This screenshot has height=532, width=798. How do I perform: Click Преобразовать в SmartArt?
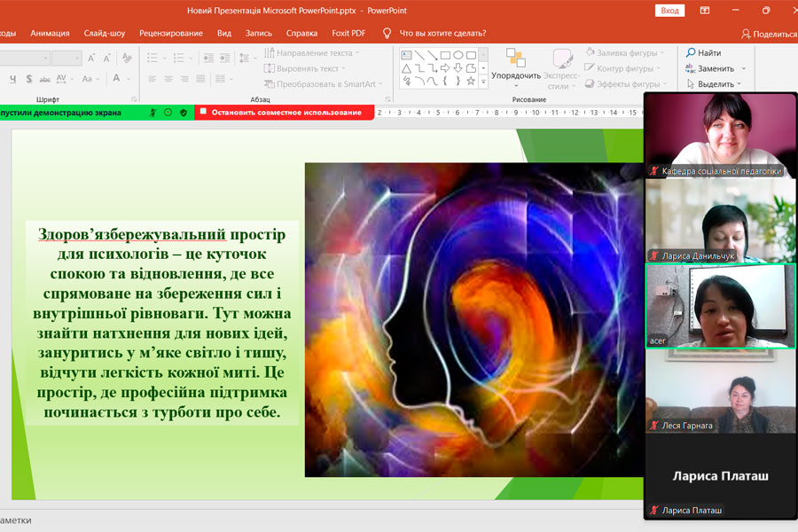coord(323,84)
